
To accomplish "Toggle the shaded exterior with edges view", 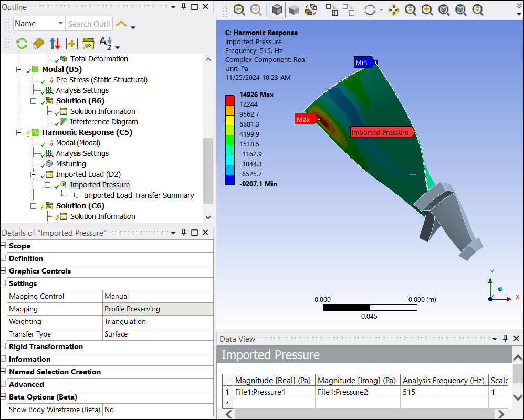I will tap(277, 9).
